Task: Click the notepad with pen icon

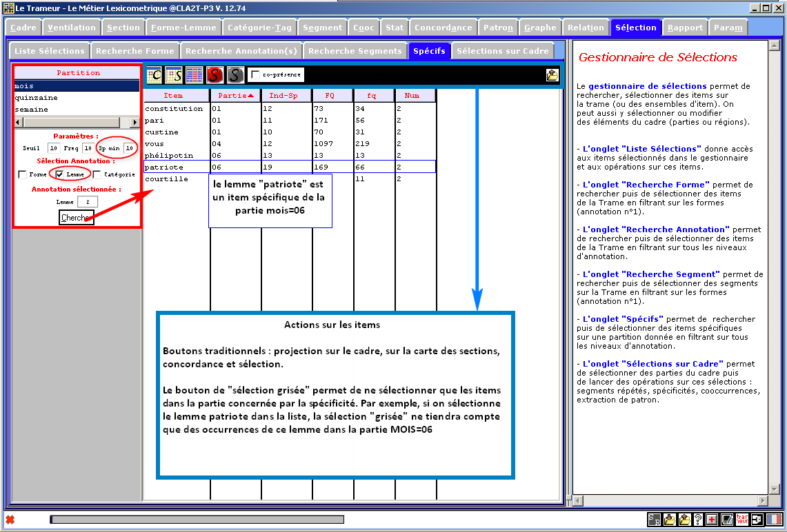Action: point(727,520)
